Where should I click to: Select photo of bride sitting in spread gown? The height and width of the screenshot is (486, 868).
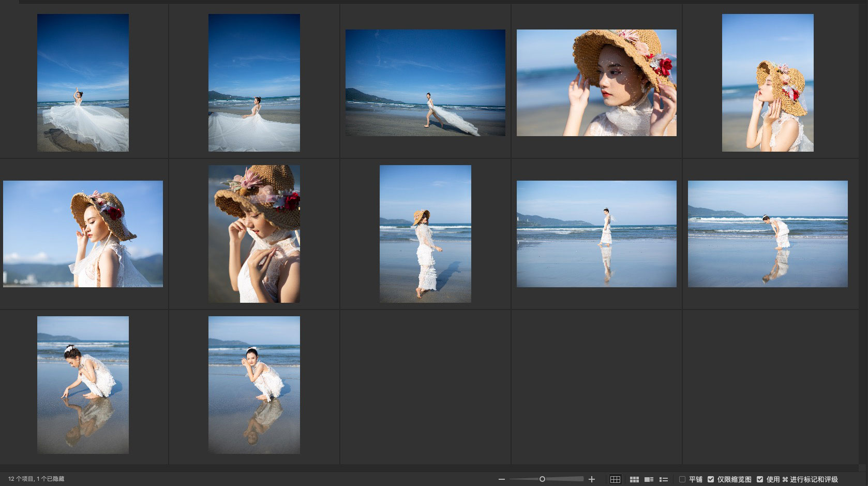(254, 83)
